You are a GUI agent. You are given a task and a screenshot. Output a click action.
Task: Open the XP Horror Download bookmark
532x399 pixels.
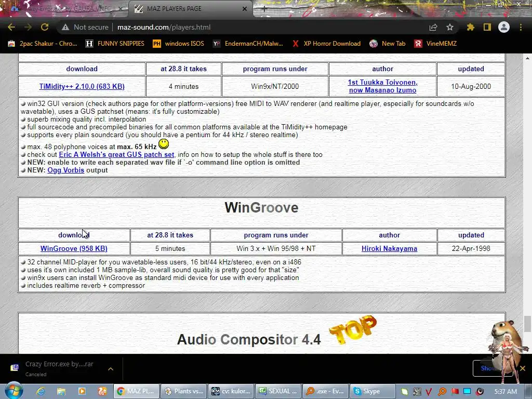(x=327, y=44)
